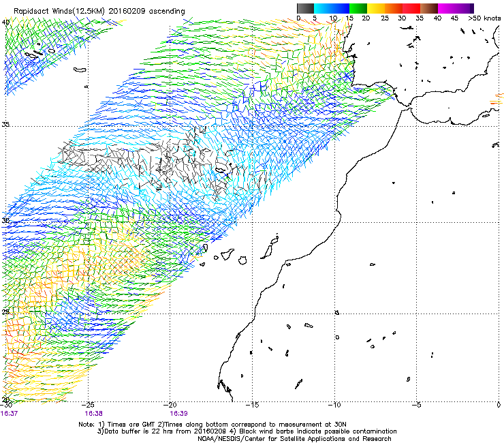Click the 'Data buffer is 22 hrs' note line
Viewport: 504px width, 443px height.
pyautogui.click(x=247, y=431)
